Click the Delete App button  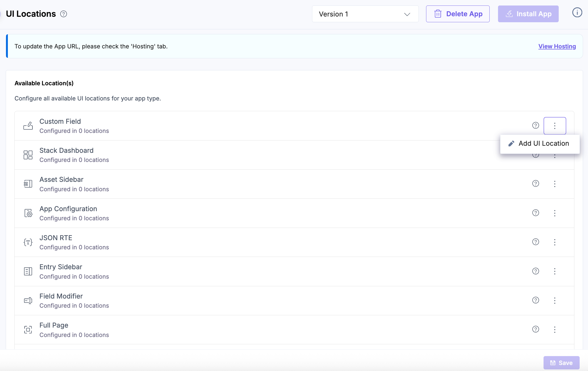tap(457, 14)
